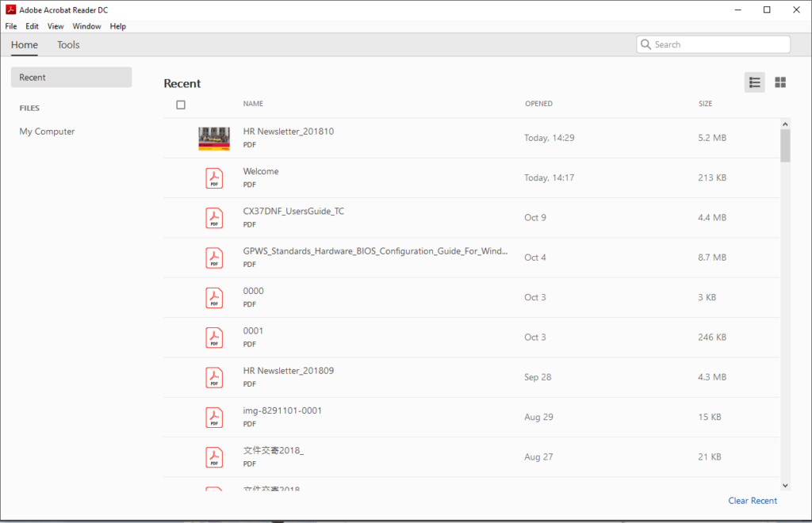Screen dimensions: 812x523
Task: Click the 0000 PDF file icon
Action: coord(214,297)
